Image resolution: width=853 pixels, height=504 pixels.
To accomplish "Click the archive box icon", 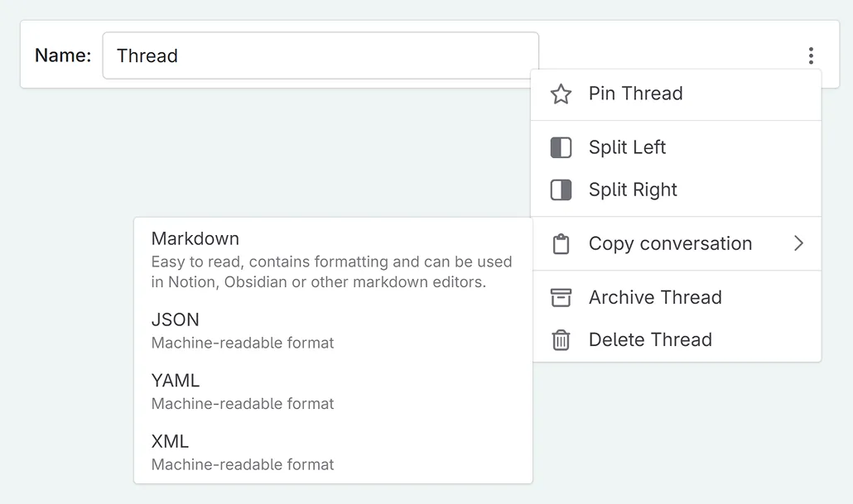I will point(561,298).
